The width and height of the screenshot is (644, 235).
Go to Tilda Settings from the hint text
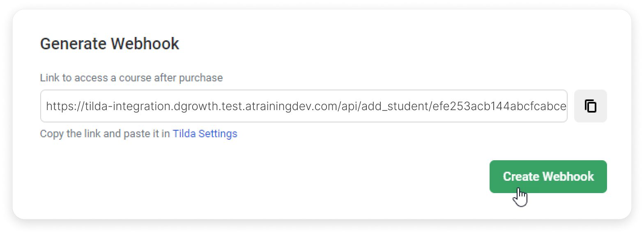[205, 134]
